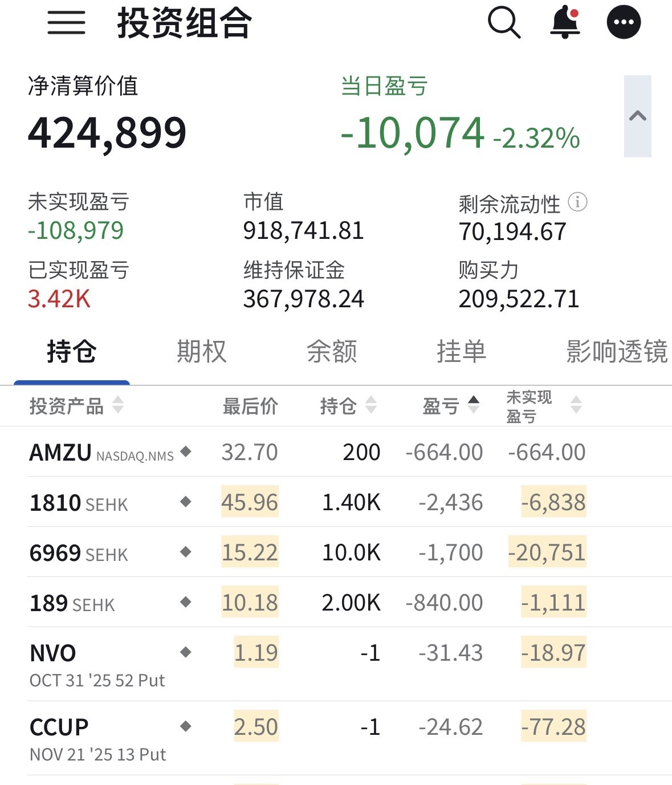Tap the info icon beside 剩余流动性

577,202
